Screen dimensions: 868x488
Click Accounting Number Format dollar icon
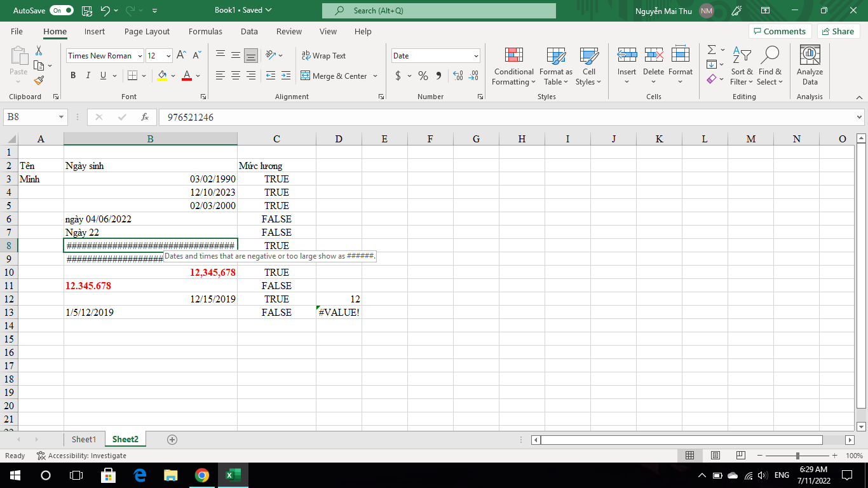[x=398, y=76]
